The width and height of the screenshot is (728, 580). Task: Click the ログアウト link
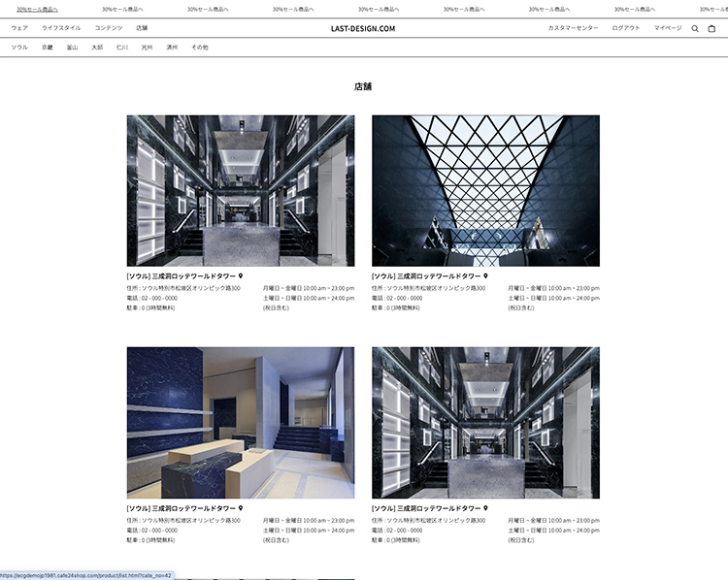[x=626, y=28]
